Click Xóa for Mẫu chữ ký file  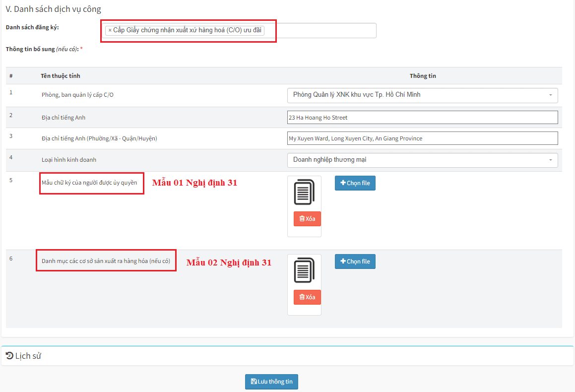307,218
